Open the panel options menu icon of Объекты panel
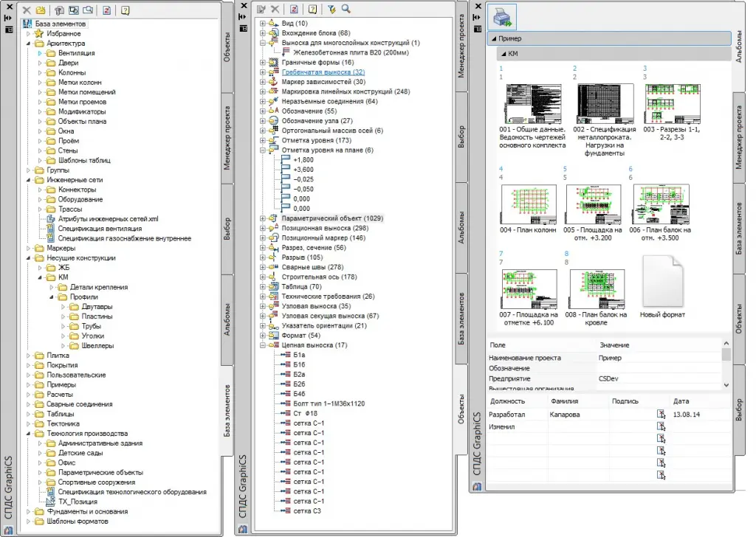This screenshot has height=537, width=756. (x=244, y=29)
